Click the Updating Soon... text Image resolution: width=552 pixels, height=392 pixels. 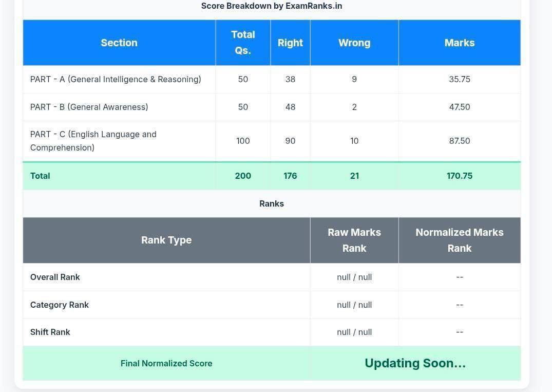tap(415, 363)
